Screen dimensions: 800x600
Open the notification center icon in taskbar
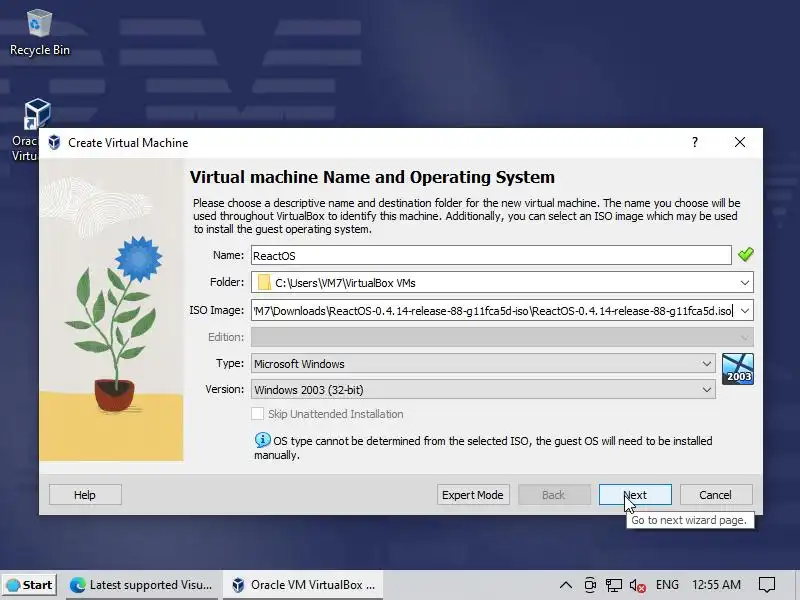(x=767, y=585)
